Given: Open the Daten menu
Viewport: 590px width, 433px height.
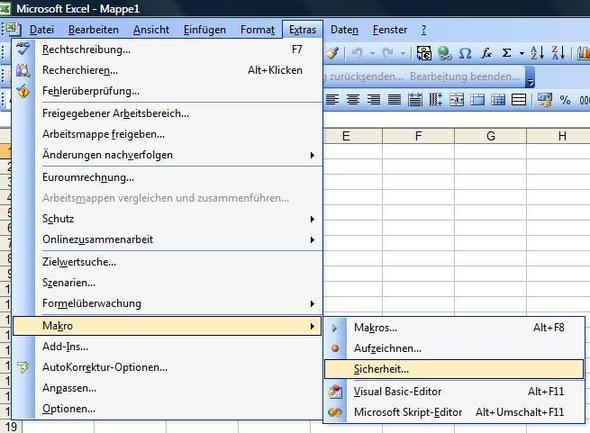Looking at the screenshot, I should pos(344,29).
